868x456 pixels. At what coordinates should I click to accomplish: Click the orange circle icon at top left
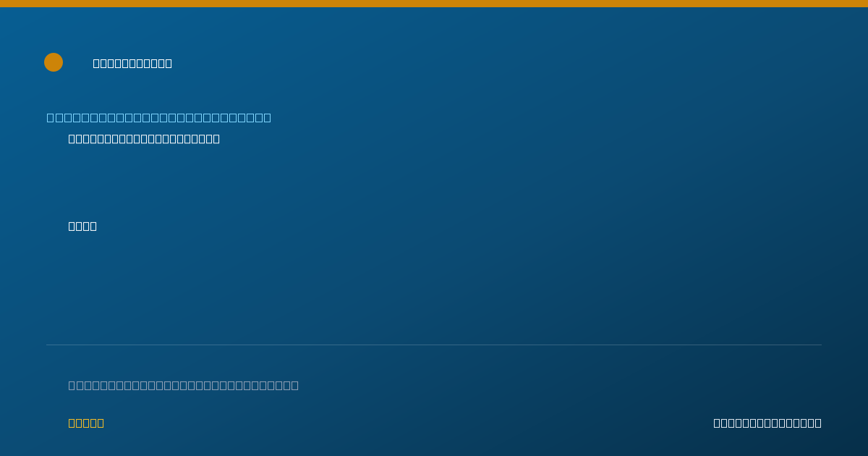click(x=54, y=62)
